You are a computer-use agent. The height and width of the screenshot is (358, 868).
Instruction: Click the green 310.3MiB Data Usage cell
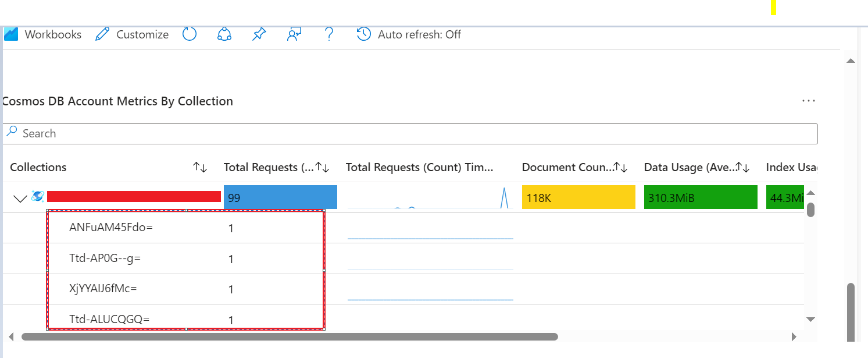tap(700, 197)
